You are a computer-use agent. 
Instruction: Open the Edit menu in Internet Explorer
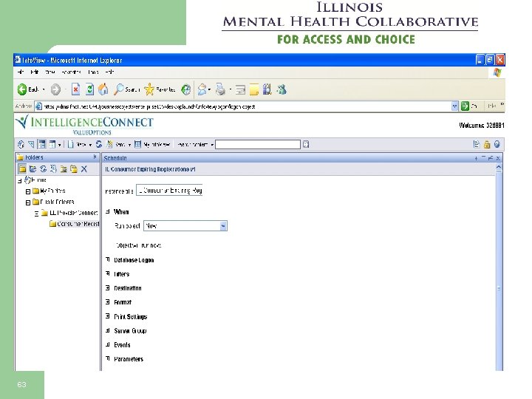[x=34, y=72]
